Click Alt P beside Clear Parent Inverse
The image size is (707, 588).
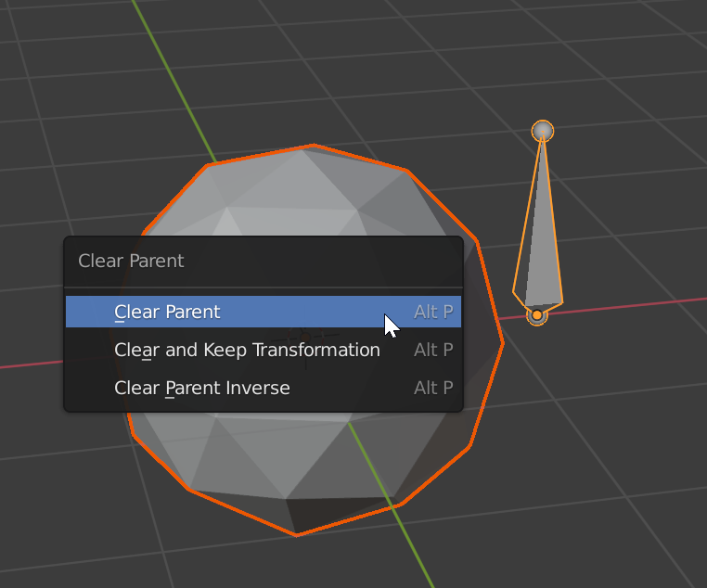tap(433, 388)
